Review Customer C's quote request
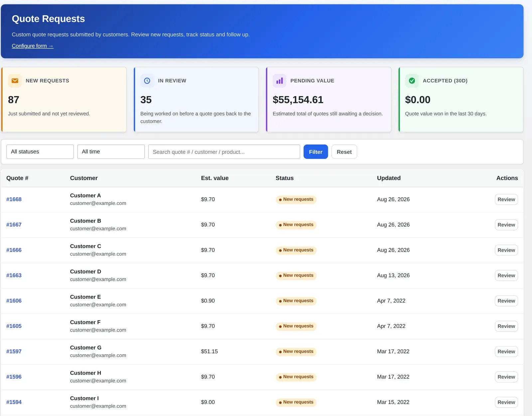 click(506, 250)
